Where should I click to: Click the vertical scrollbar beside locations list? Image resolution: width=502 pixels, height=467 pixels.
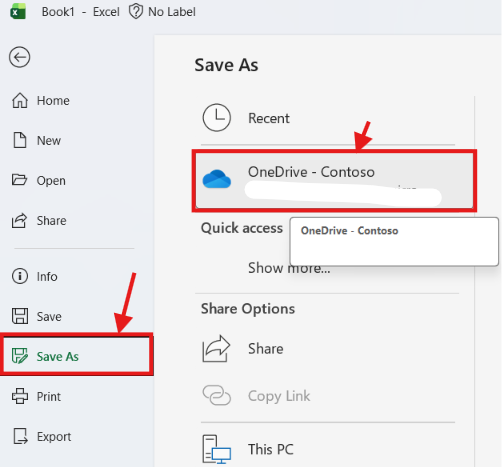(x=474, y=281)
